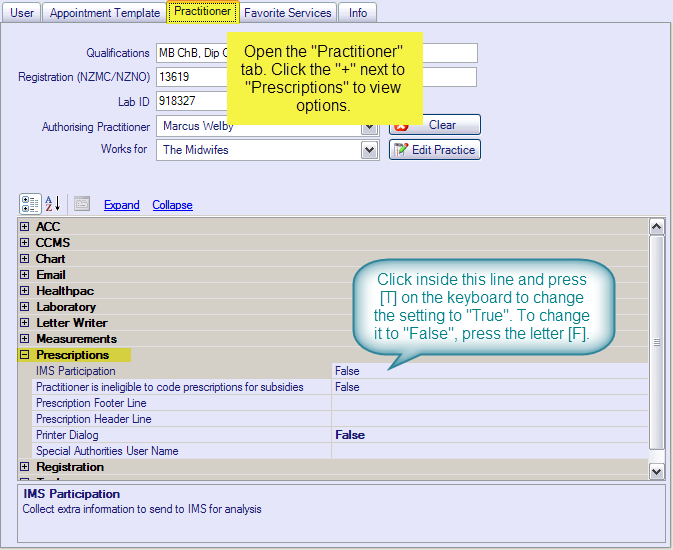Click The Midwifes combo box text
Viewport: 673px width, 550px height.
[x=196, y=150]
